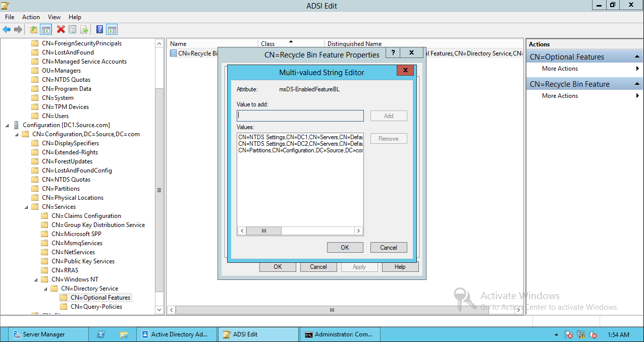Image resolution: width=644 pixels, height=342 pixels.
Task: Open the Action menu
Action: pos(31,17)
